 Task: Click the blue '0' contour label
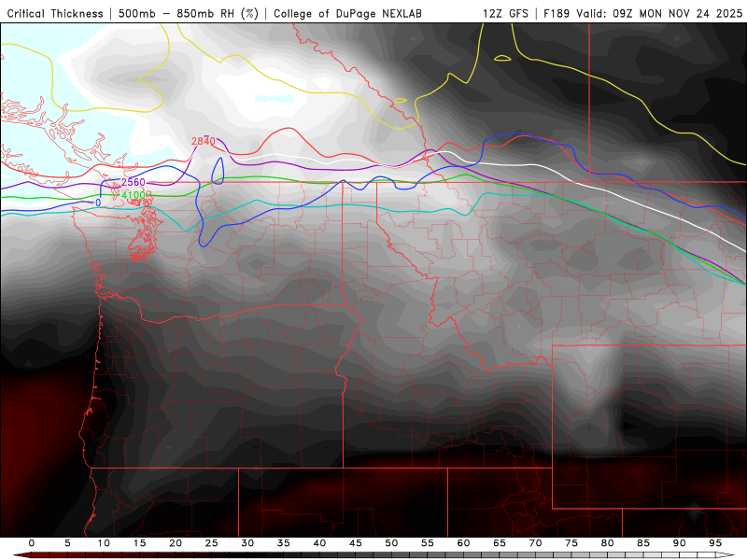pyautogui.click(x=98, y=203)
